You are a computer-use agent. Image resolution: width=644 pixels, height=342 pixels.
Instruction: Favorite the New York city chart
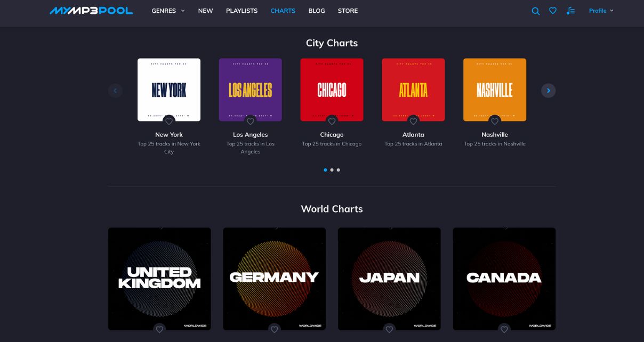168,121
